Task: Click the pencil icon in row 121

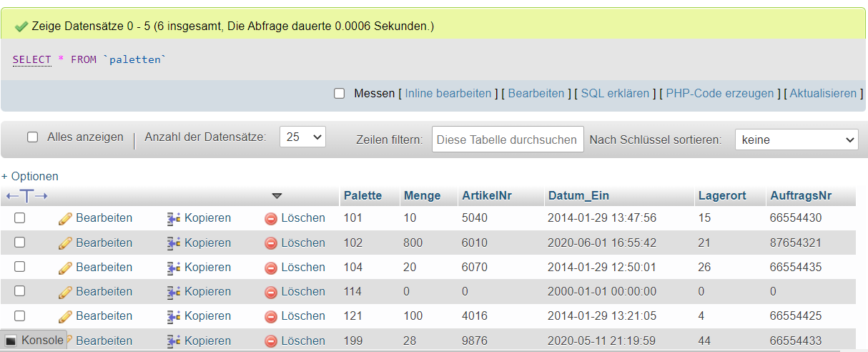Action: pos(66,316)
